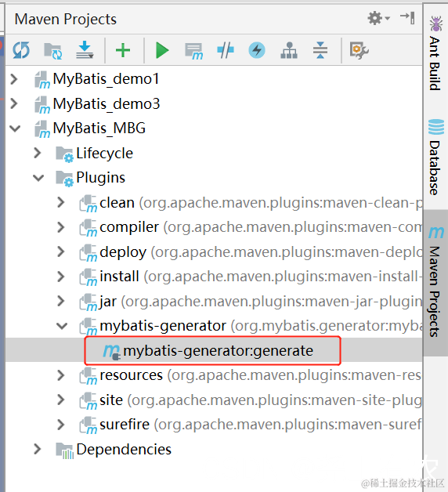
Task: Open the gear options dropdown in header
Action: coord(378,18)
